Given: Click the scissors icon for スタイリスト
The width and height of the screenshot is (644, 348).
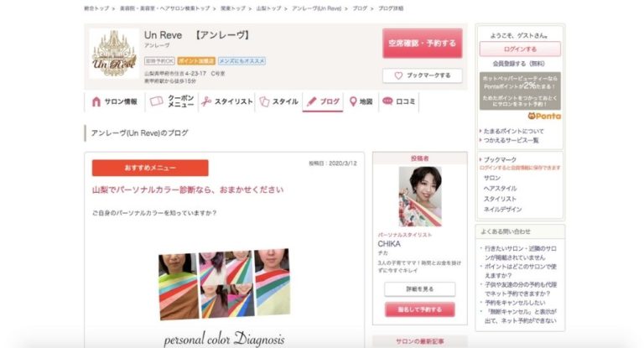Looking at the screenshot, I should (205, 101).
